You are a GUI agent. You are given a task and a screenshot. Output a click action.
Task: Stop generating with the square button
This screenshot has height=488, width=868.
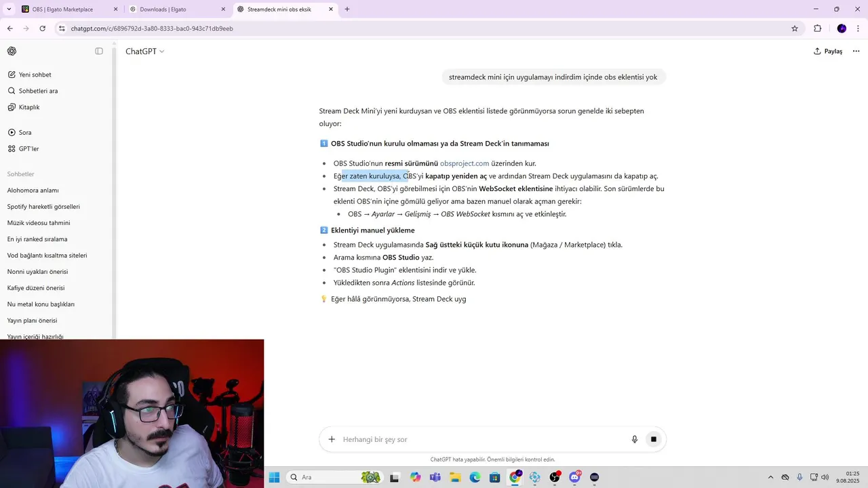point(654,439)
